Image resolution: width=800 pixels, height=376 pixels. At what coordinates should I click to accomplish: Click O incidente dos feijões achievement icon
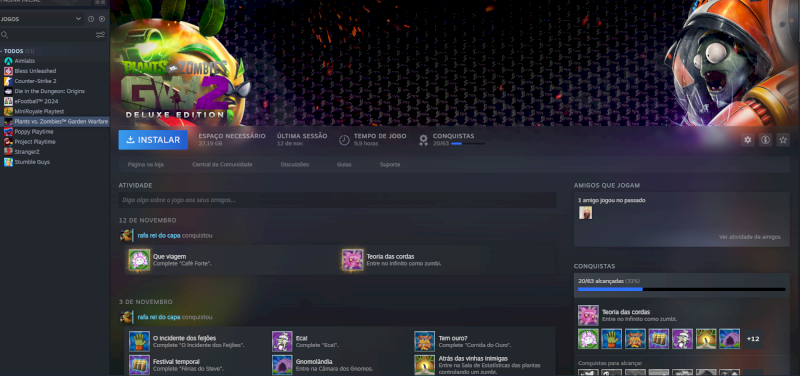point(139,341)
